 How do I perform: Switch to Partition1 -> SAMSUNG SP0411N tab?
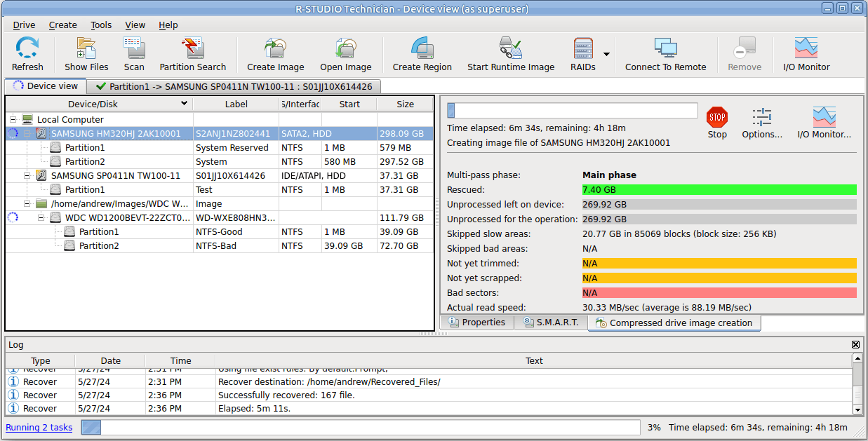coord(234,86)
